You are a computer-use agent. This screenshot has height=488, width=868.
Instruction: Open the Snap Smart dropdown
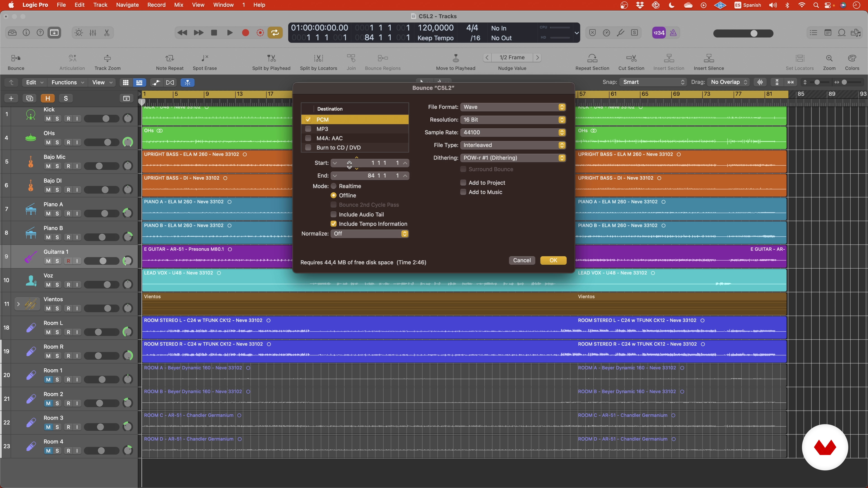[x=653, y=82]
